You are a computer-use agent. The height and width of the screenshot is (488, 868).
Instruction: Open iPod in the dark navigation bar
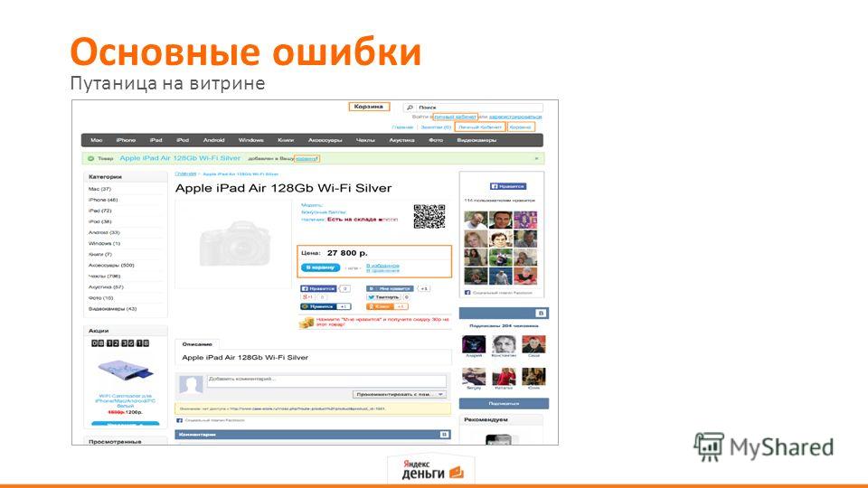click(183, 141)
